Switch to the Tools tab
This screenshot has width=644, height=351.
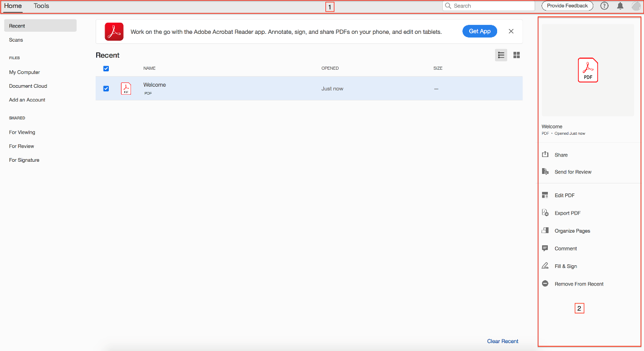point(41,6)
